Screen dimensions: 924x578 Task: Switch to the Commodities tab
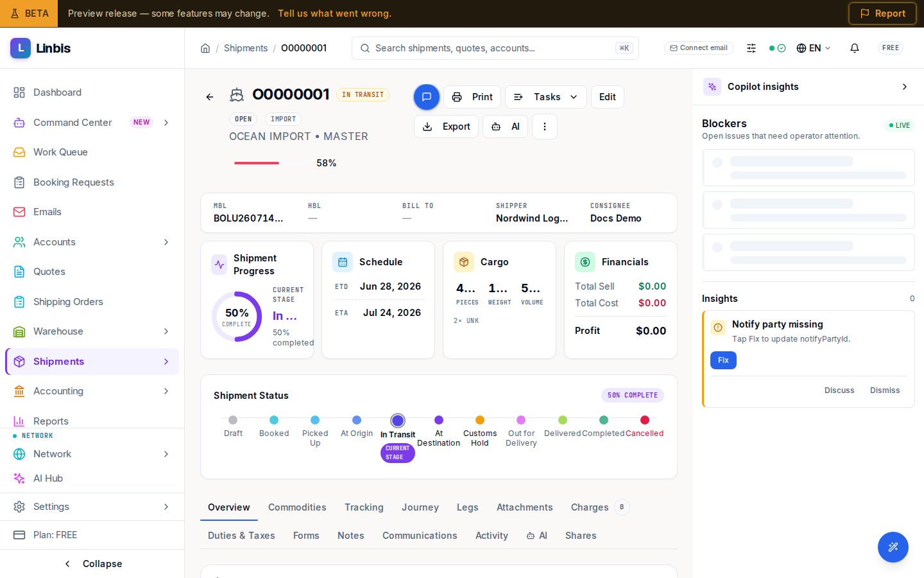click(x=297, y=507)
